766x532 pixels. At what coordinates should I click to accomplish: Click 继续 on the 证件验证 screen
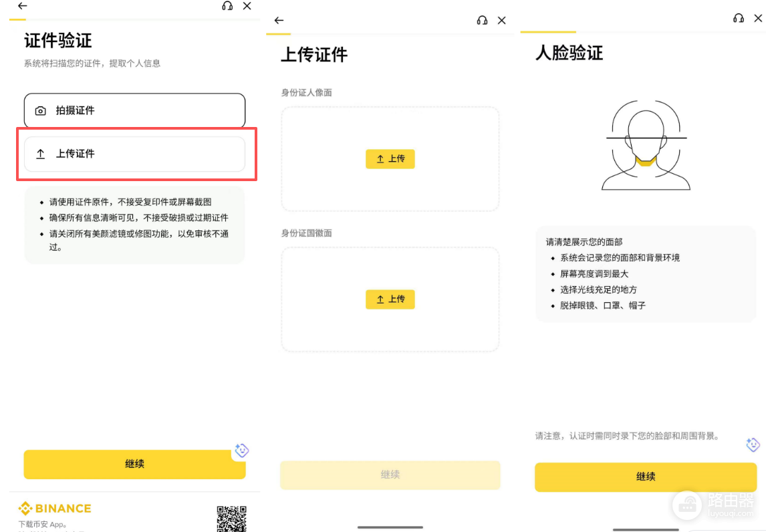tap(134, 464)
